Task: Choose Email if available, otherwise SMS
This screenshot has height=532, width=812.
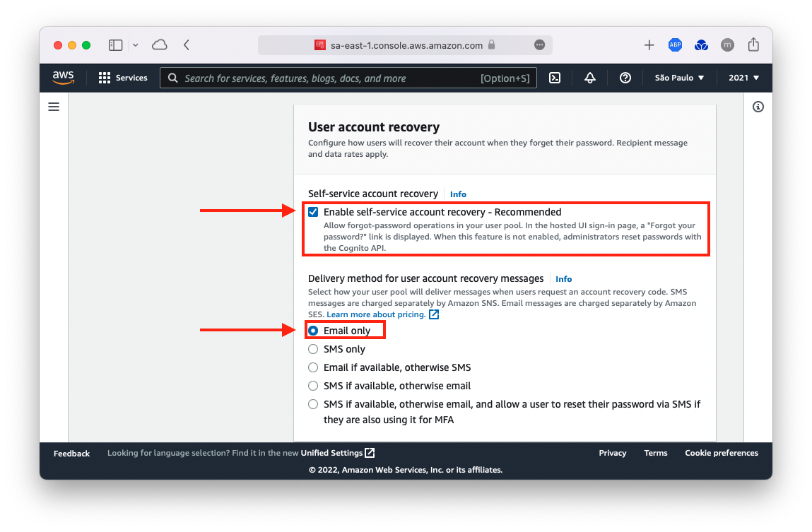Action: [x=313, y=367]
